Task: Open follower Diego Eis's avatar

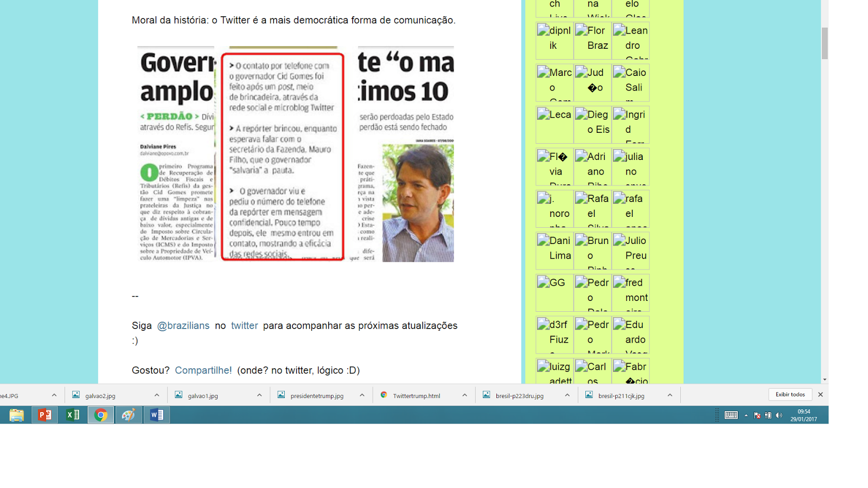Action: (592, 125)
